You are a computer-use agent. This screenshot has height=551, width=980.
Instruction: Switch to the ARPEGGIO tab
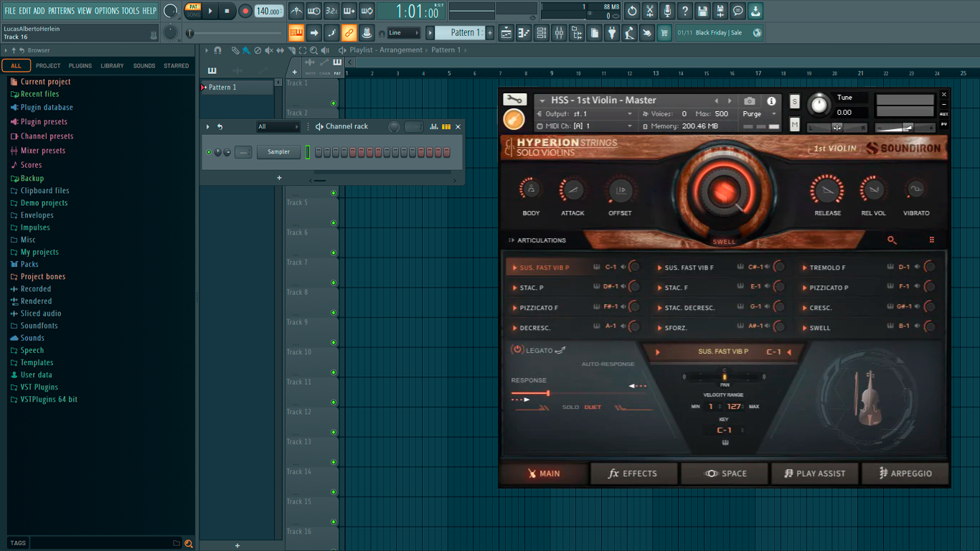[x=905, y=474]
